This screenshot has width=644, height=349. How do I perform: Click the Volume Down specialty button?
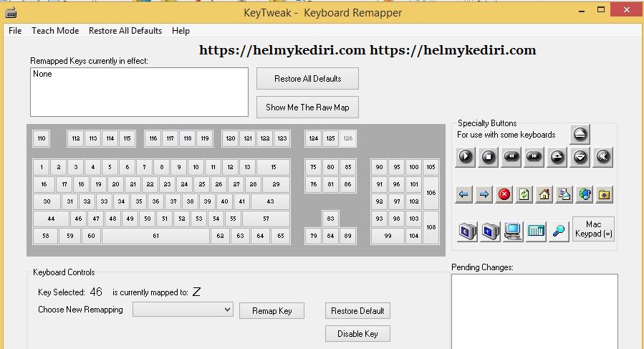pyautogui.click(x=580, y=157)
